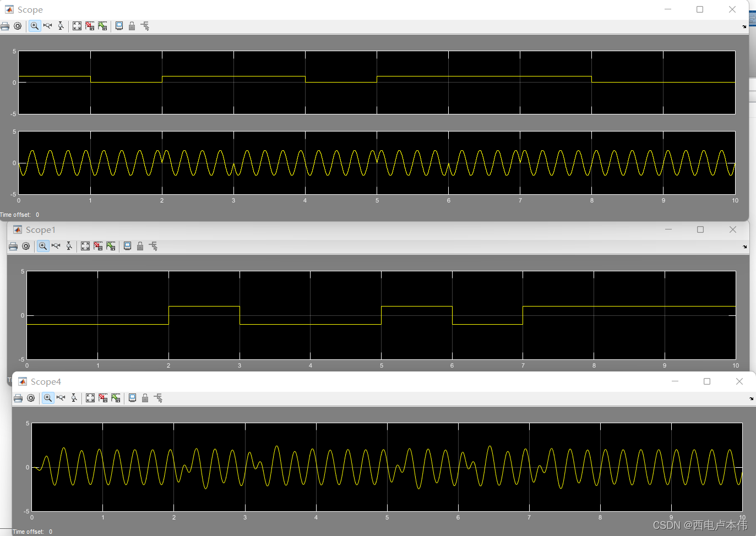This screenshot has height=536, width=756.
Task: Click dock arrow in Scope4 window toolbar
Action: click(x=752, y=398)
